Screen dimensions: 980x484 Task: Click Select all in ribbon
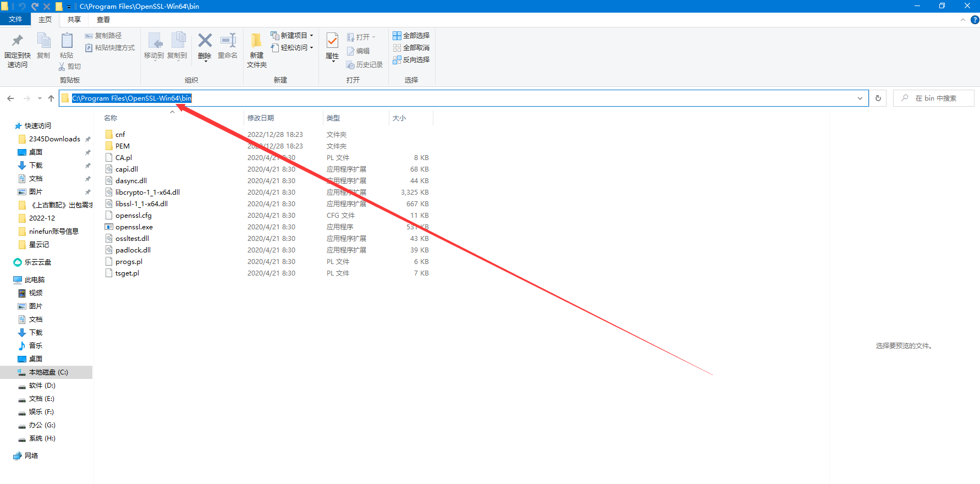coord(411,36)
